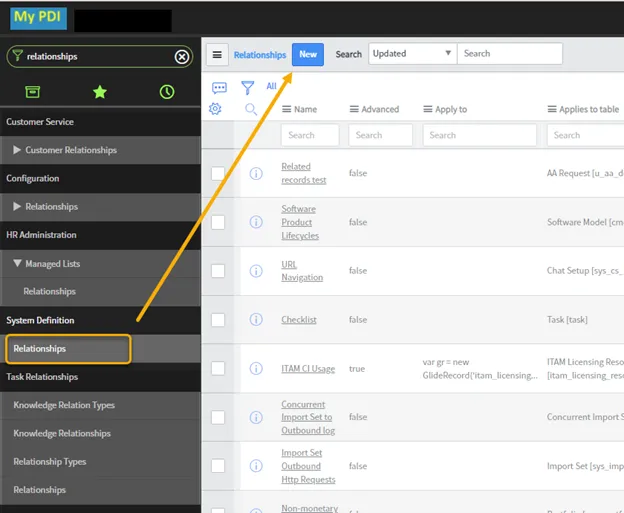Viewport: 624px width, 513px height.
Task: Click the list filter funnel icon
Action: coord(247,88)
